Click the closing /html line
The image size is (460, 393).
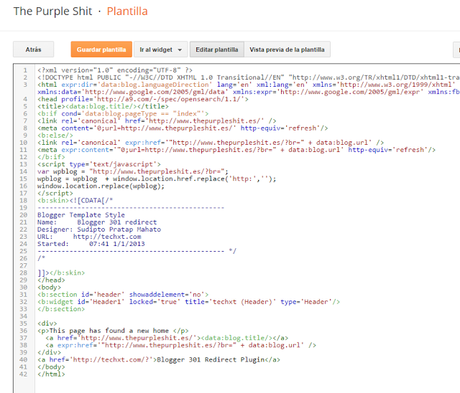51,374
